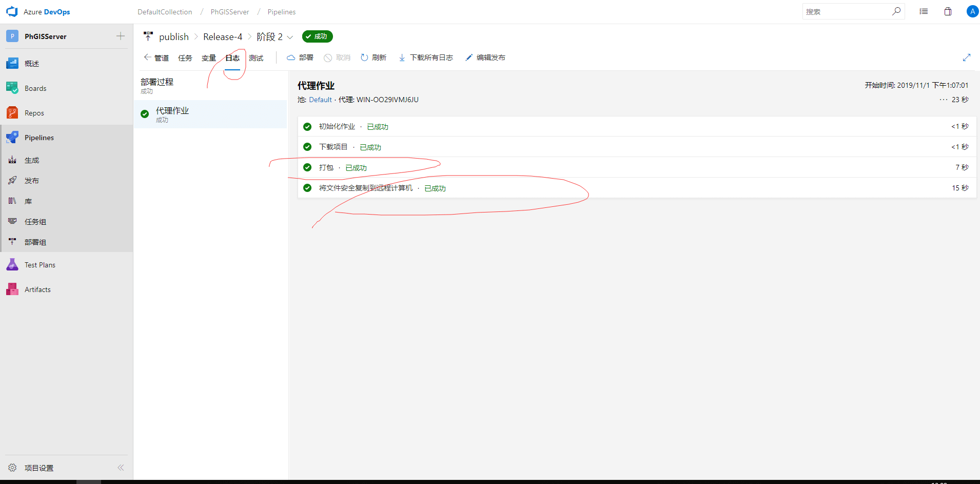Screen dimensions: 980x484
Task: Switch to the 任务 tab
Action: click(185, 58)
